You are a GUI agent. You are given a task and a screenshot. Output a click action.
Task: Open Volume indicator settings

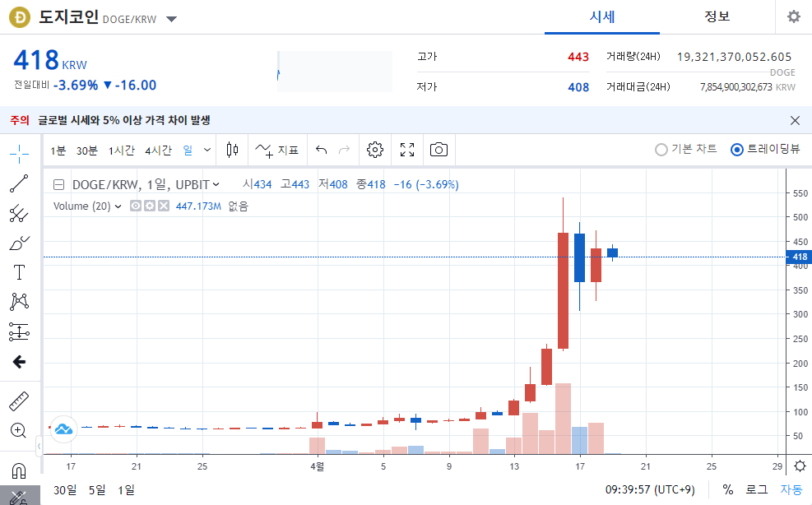(150, 206)
